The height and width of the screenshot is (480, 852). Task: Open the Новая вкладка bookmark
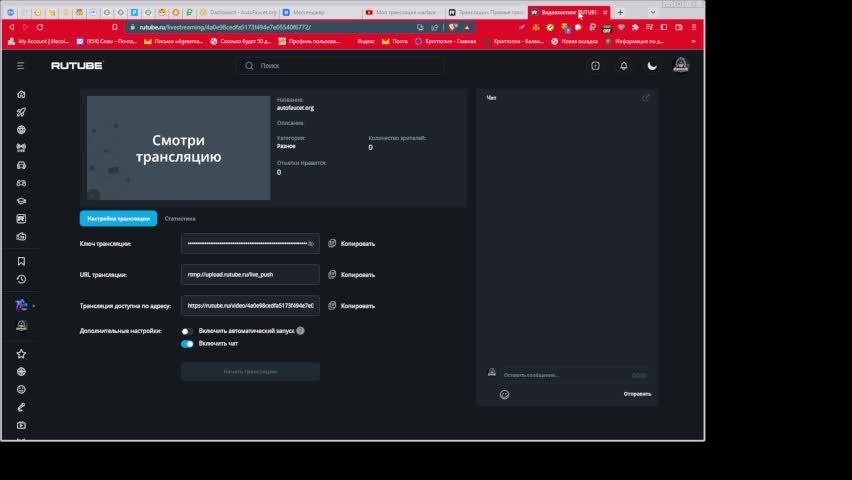[x=575, y=41]
